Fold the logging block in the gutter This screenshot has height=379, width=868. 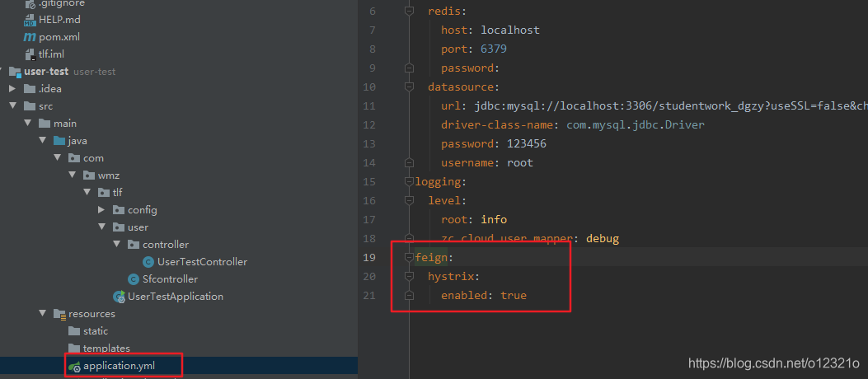pyautogui.click(x=409, y=181)
